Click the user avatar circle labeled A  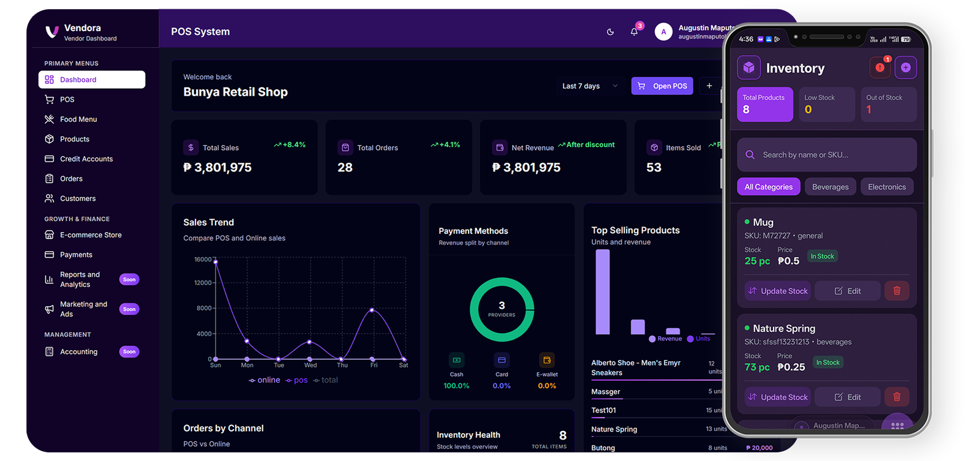coord(663,32)
